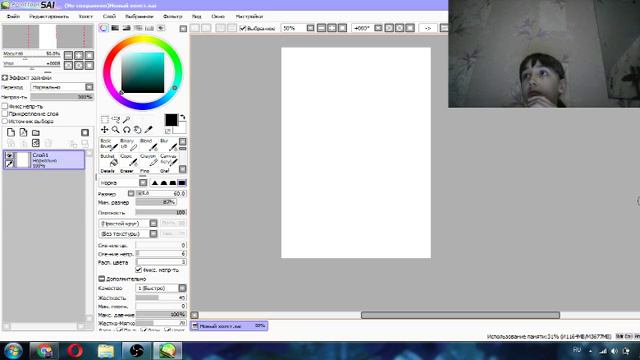
Task: Click the black foreground color swatch
Action: point(171,120)
